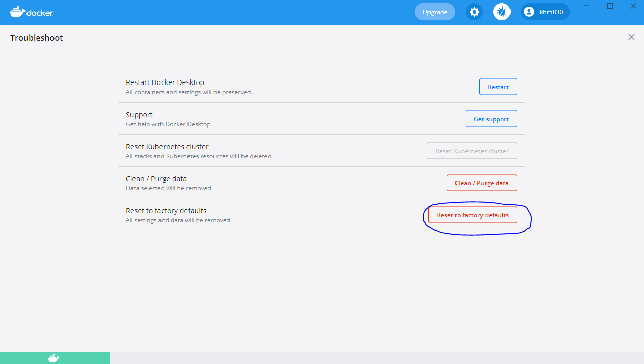Click the Reset Kubernetes cluster button
Viewport: 644px width, 364px height.
[472, 151]
